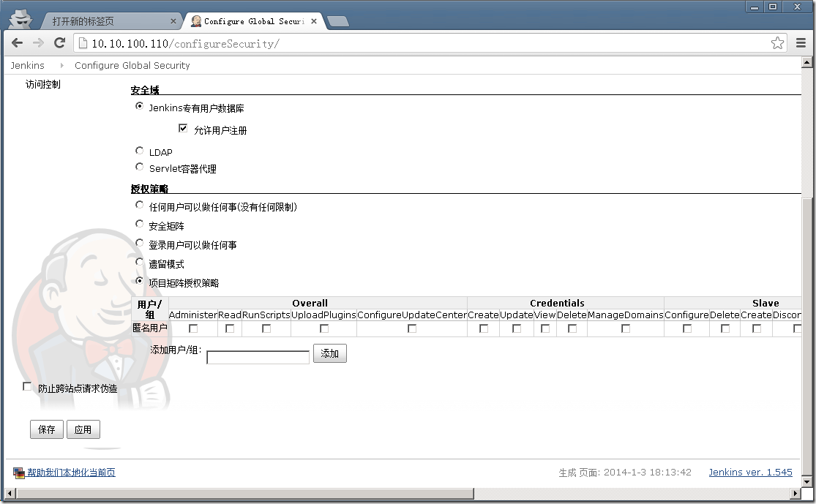Check ManageDomains for 匿名用户
The image size is (816, 504).
click(626, 328)
